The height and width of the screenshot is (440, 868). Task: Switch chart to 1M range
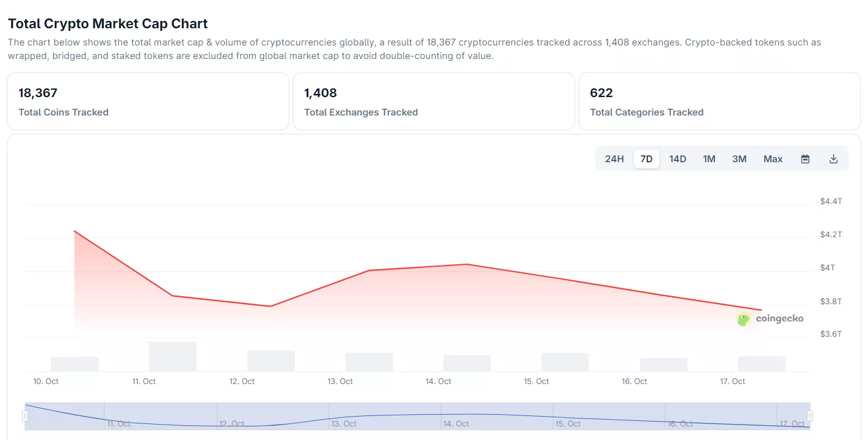709,159
